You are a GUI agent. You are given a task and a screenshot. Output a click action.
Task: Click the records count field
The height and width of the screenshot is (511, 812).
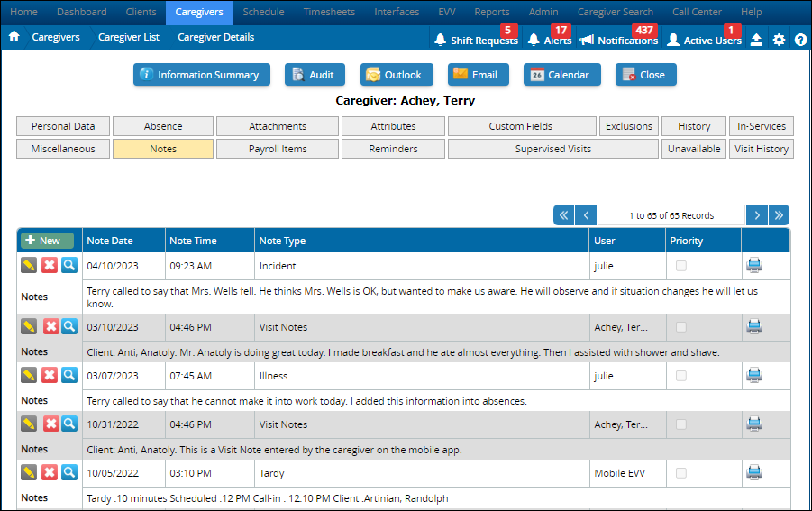click(671, 214)
